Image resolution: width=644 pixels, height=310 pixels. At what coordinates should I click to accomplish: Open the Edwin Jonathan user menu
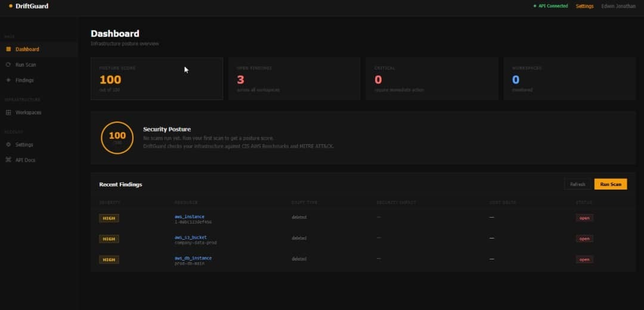(618, 6)
